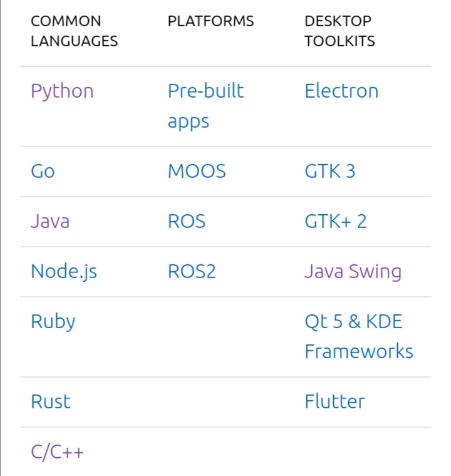Click the Flutter toolkit link
Image resolution: width=451 pixels, height=476 pixels.
[334, 401]
